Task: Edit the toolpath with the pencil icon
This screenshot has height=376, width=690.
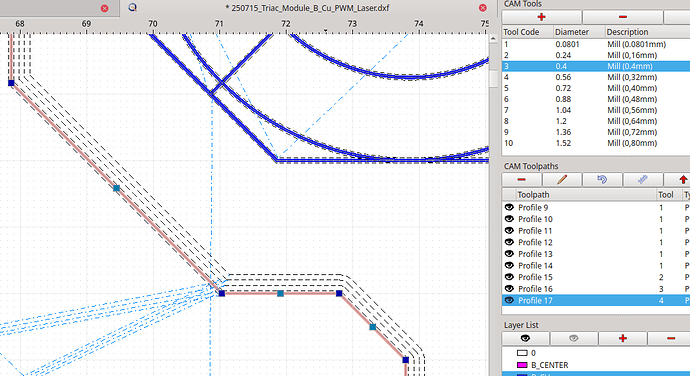Action: (562, 180)
